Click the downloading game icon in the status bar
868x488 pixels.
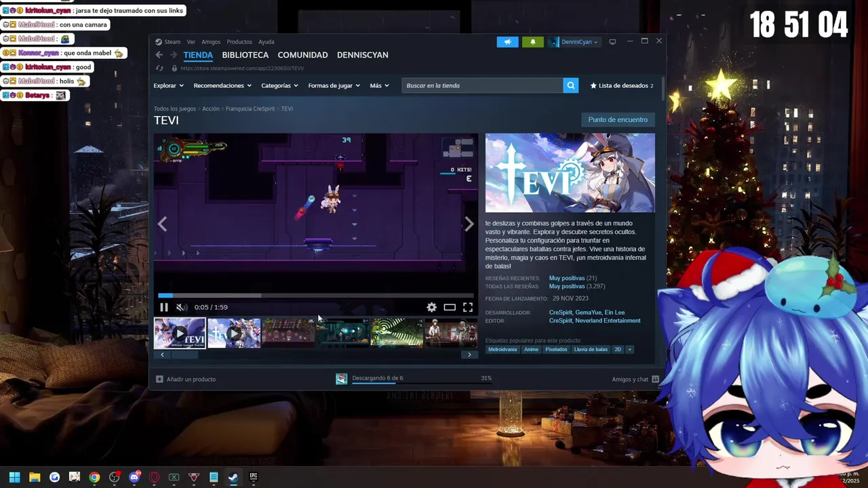(341, 379)
